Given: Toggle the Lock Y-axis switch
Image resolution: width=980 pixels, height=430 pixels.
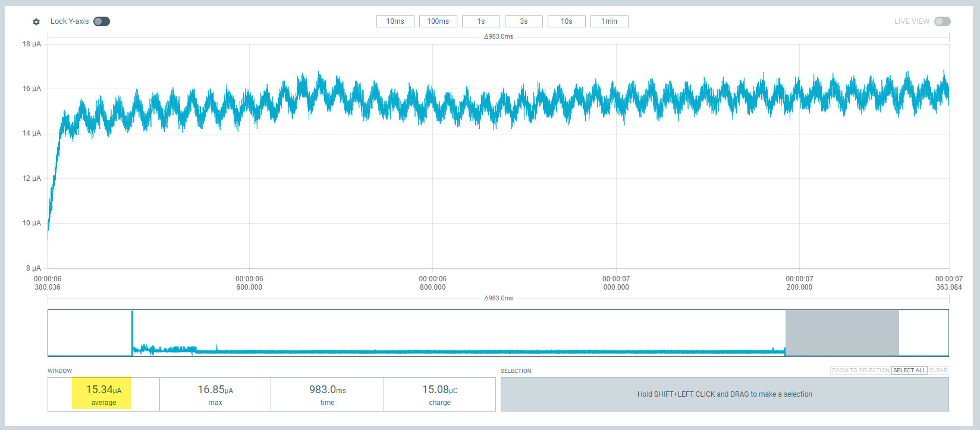Looking at the screenshot, I should pyautogui.click(x=102, y=21).
